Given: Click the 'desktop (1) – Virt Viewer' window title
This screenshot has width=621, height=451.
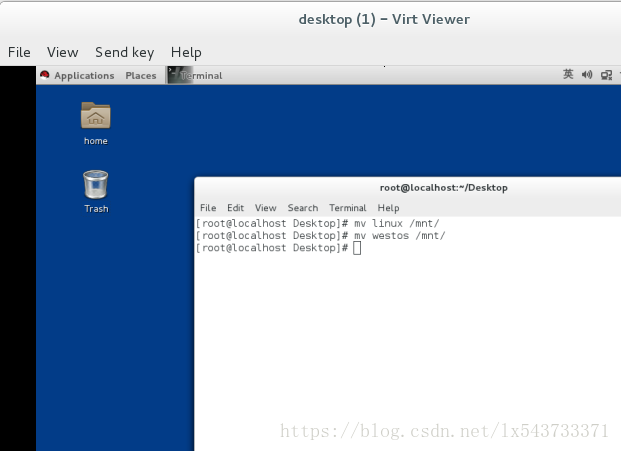Looking at the screenshot, I should (x=384, y=19).
